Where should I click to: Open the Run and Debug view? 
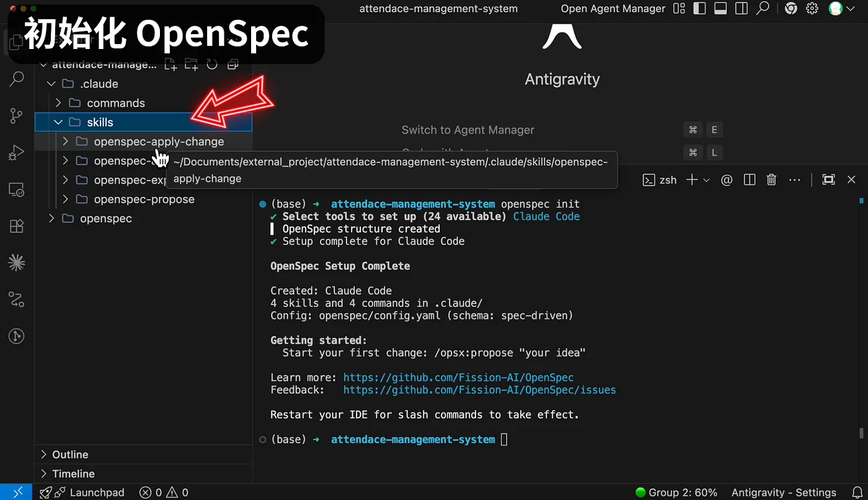point(17,153)
